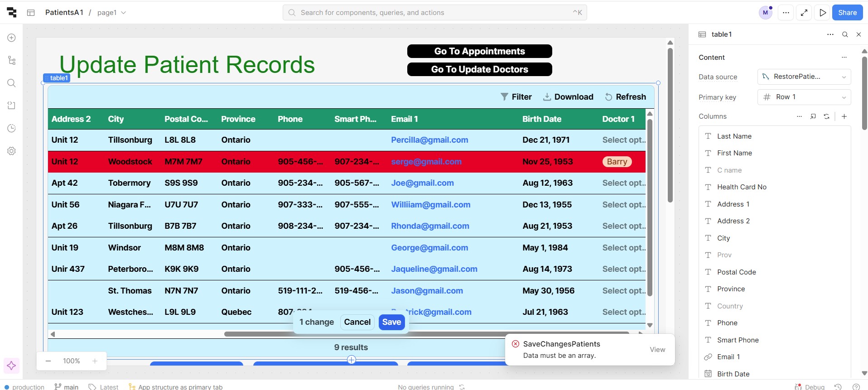Click the fullscreen expand icon in top bar
The height and width of the screenshot is (390, 868).
pos(804,13)
